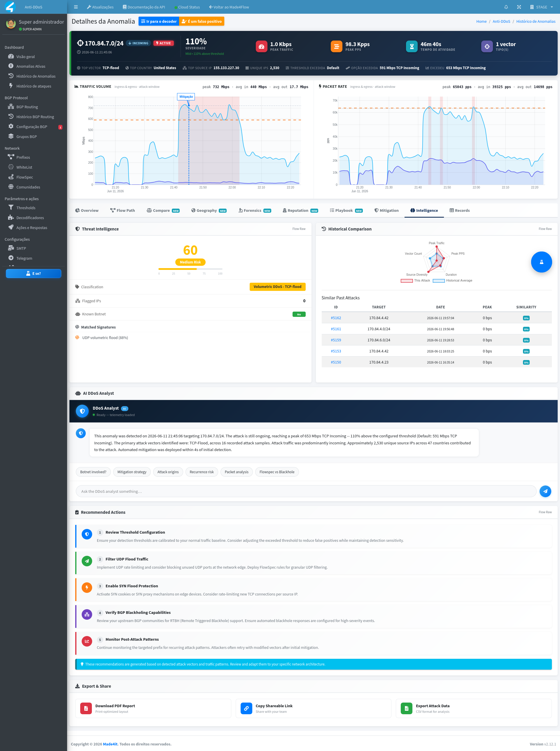Open Anti-DDoS breadcrumb link
The image size is (560, 751).
pyautogui.click(x=501, y=21)
